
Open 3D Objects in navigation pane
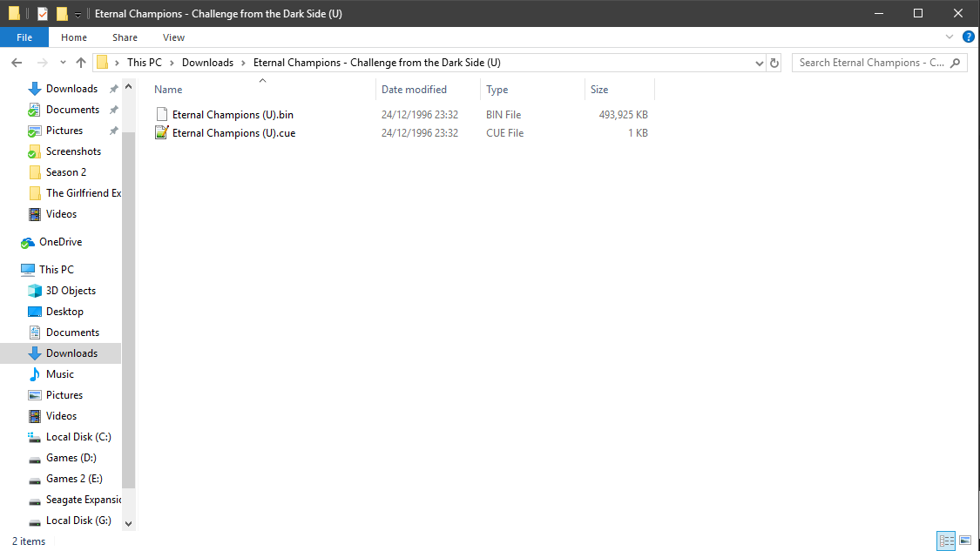pos(71,291)
